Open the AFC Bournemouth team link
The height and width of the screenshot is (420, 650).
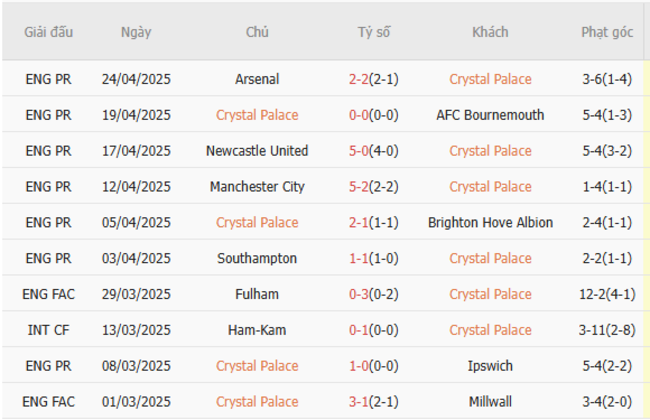[x=490, y=115]
